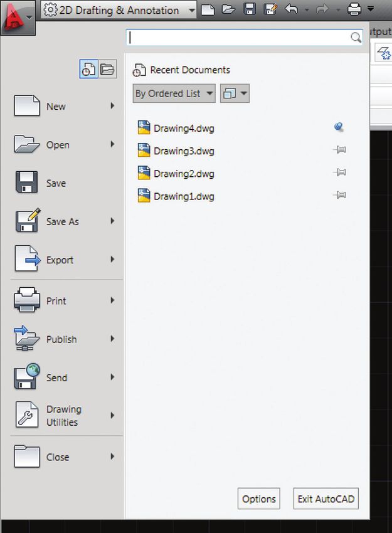Click in the application menu search field
Viewport: 392px width, 533px height.
tap(244, 37)
